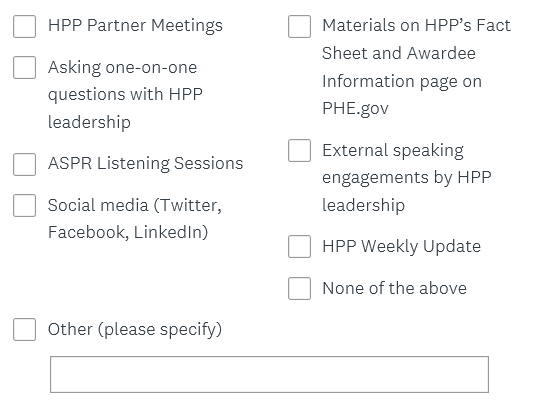Check the Other (please specify) checkbox

[x=24, y=329]
